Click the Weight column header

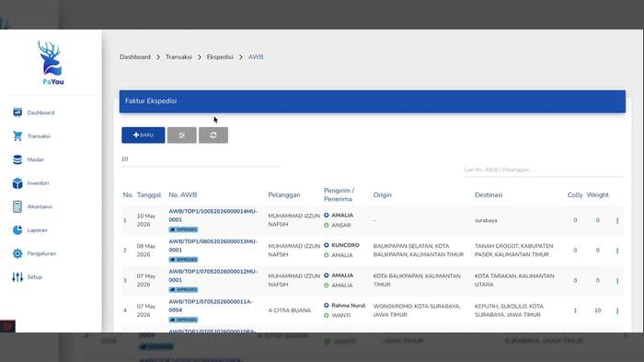598,195
